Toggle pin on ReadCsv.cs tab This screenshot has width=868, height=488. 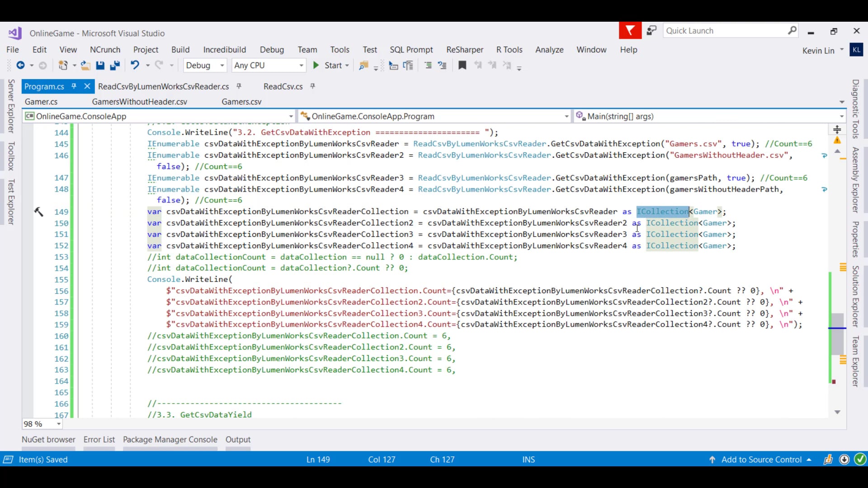coord(312,86)
